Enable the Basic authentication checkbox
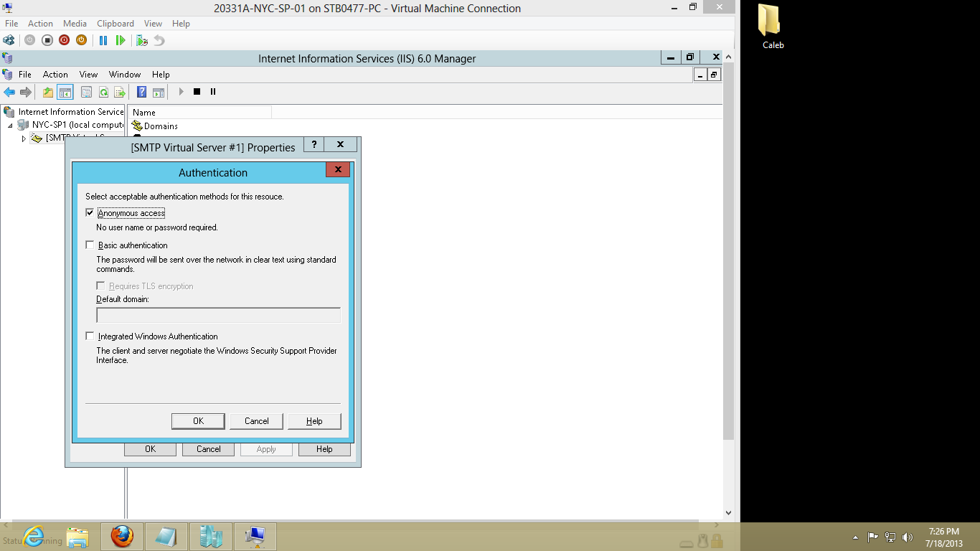 tap(90, 245)
